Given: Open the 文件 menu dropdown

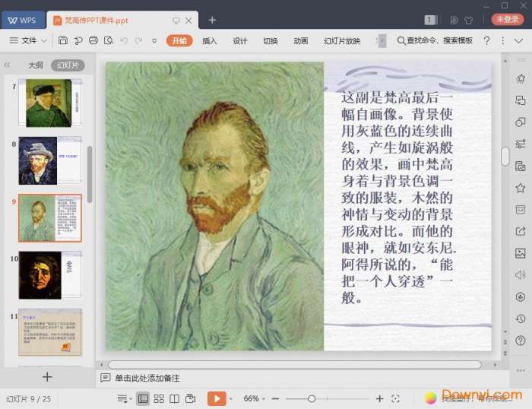Looking at the screenshot, I should 29,40.
